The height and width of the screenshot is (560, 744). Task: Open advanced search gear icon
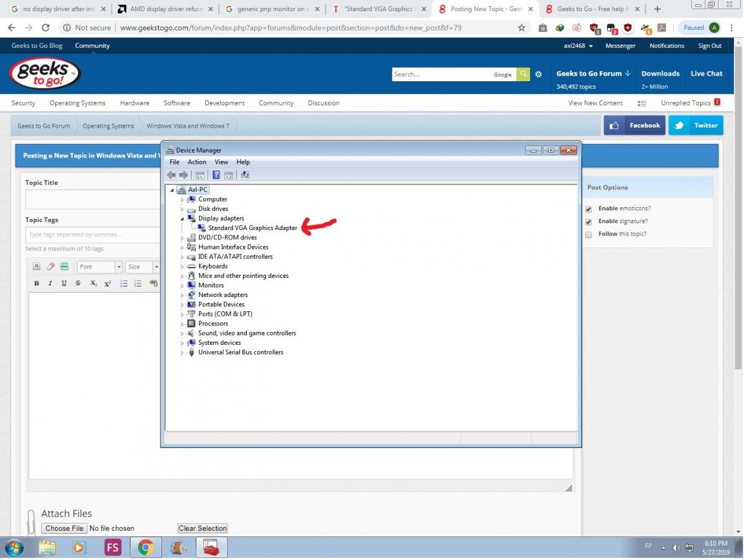(x=538, y=74)
